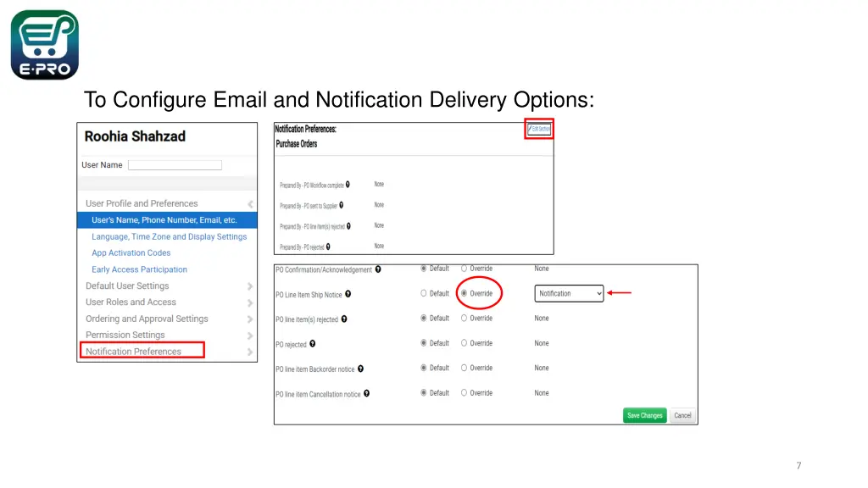
Task: Show help for PO line item Backorder notice
Action: (360, 369)
